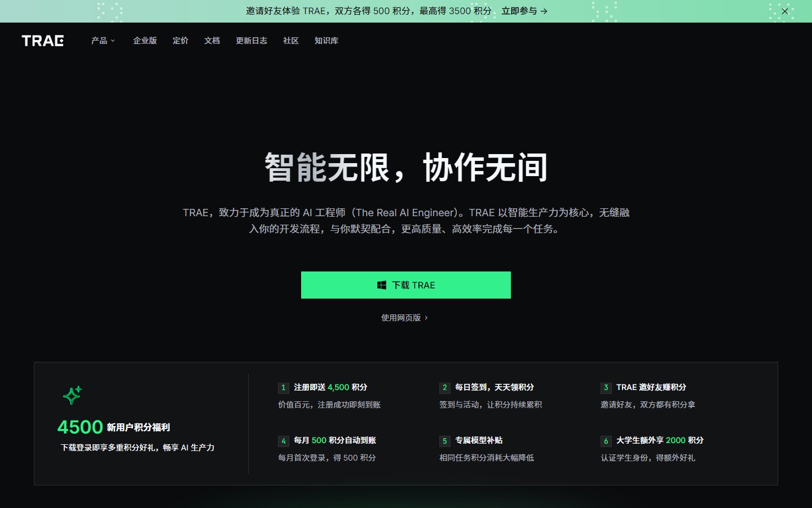Click the TRAE logo
Image resolution: width=812 pixels, height=508 pixels.
(x=43, y=41)
